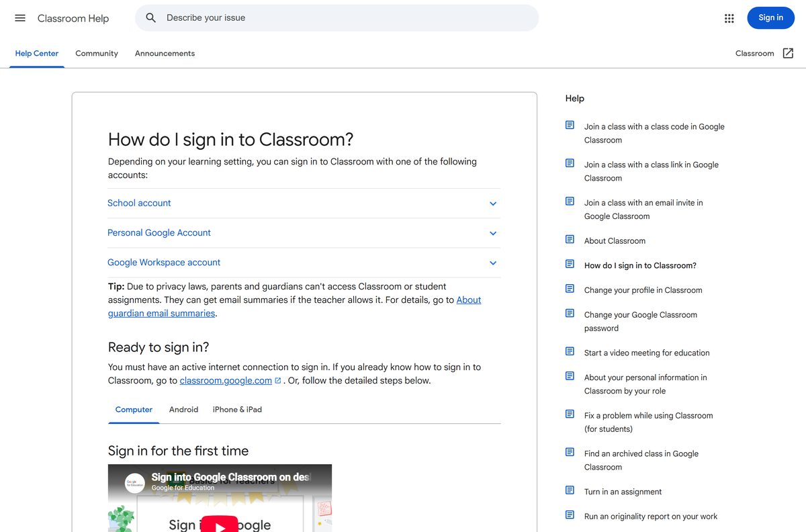The image size is (806, 532).
Task: Click the Sign in button
Action: (x=770, y=18)
